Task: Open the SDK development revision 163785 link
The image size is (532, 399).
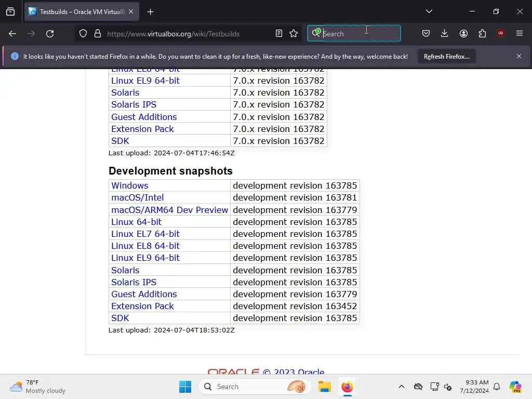Action: pos(120,318)
